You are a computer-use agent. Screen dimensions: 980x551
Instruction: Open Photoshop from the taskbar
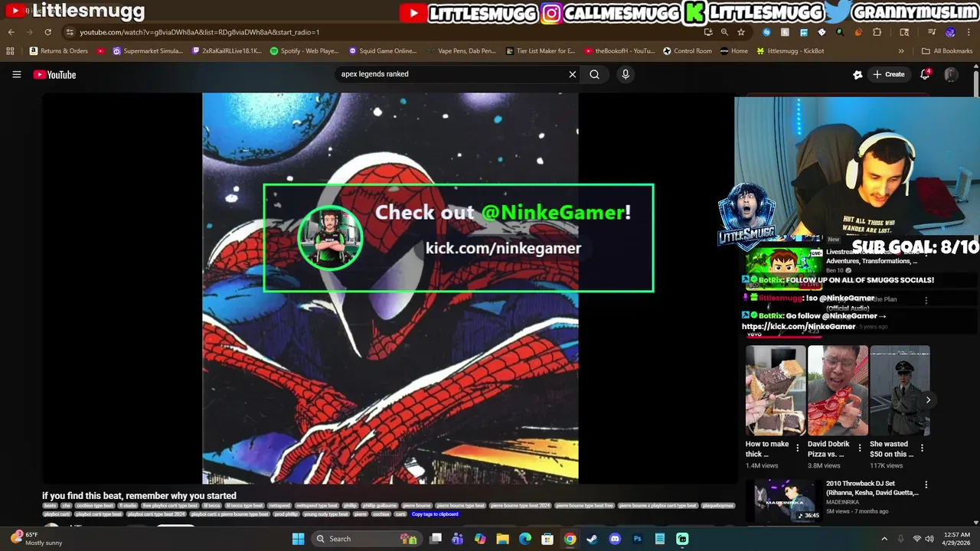(637, 539)
